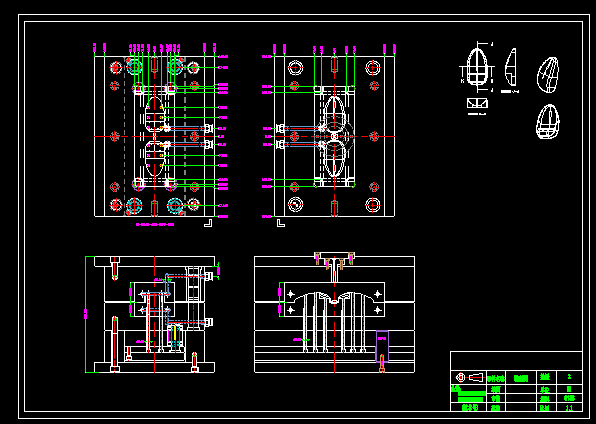Click the L-shaped corner mark below right plan view

coord(281,223)
